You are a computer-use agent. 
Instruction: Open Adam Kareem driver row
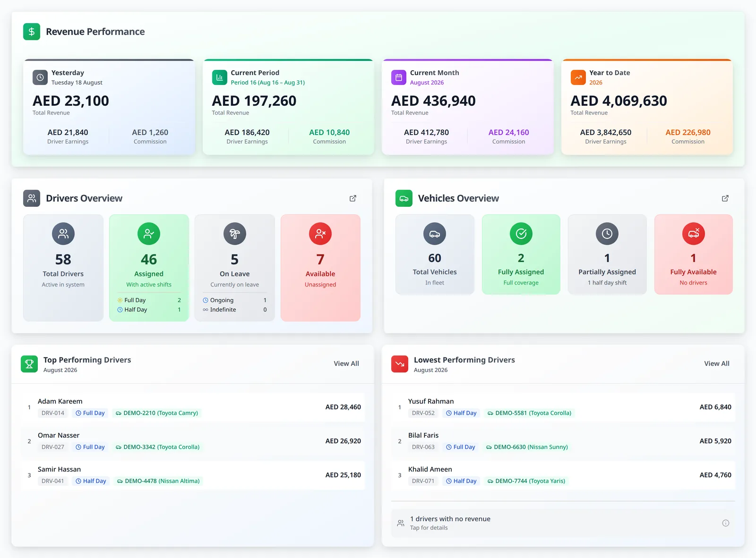tap(193, 407)
